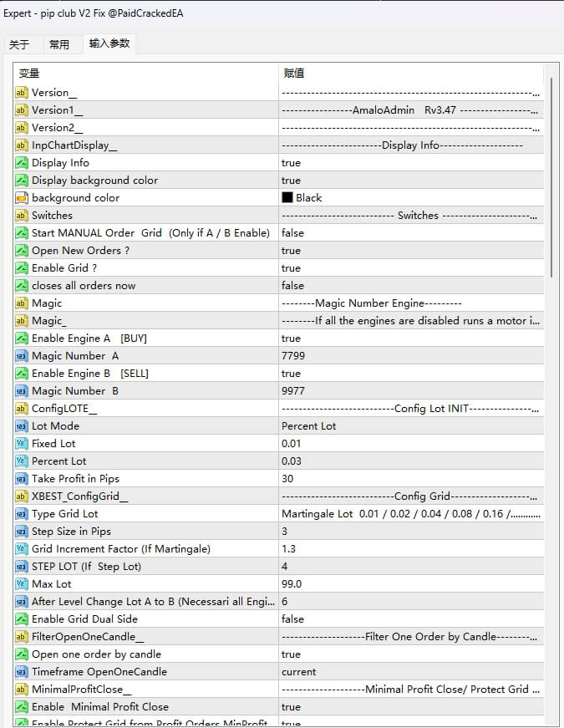Toggle Start MANUAL Order Grid value false
564x728 pixels.
411,233
